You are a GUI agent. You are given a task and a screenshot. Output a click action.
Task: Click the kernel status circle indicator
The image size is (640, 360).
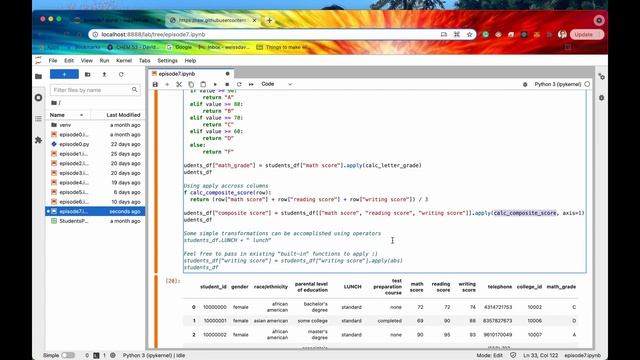coord(587,84)
